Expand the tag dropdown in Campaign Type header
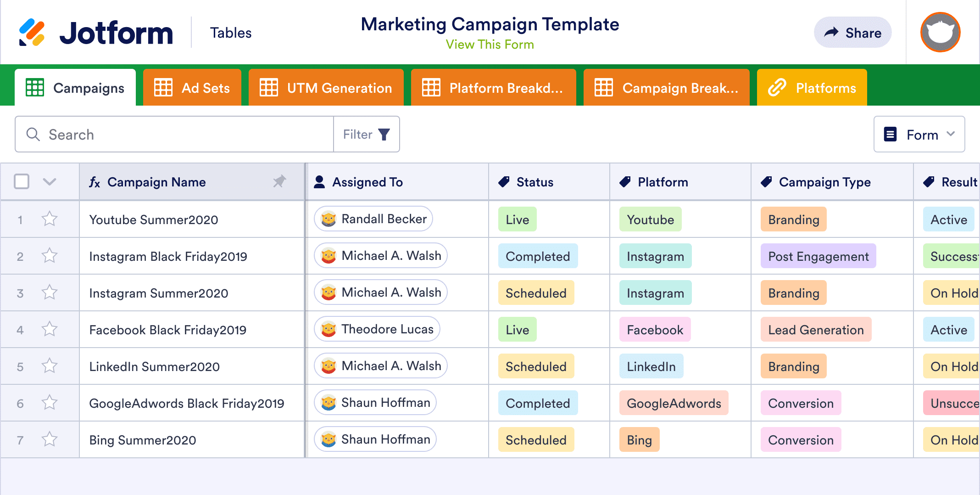 [x=766, y=181]
